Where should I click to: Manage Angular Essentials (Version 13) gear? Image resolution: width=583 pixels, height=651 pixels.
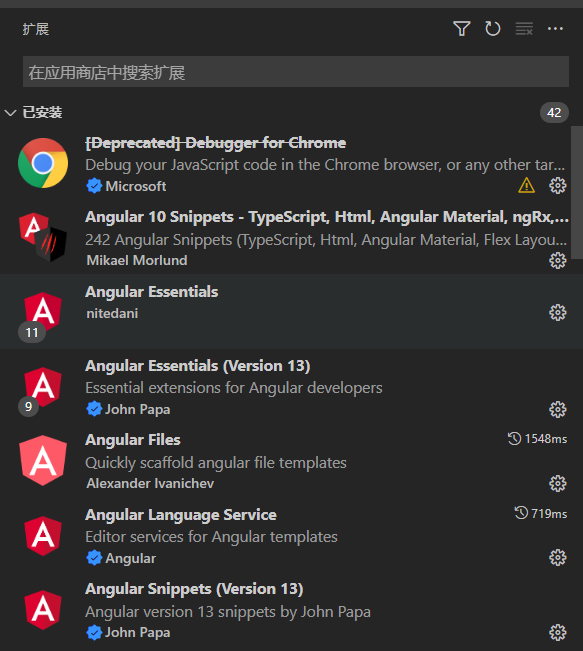coord(558,409)
